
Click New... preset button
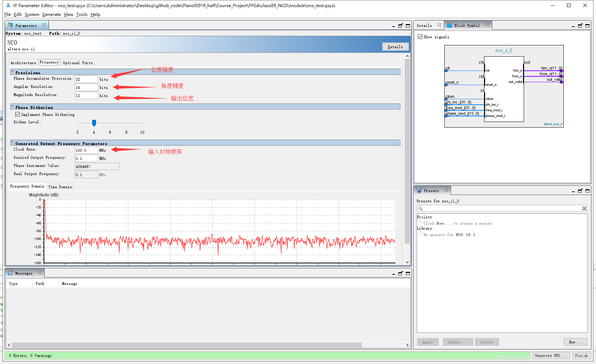pyautogui.click(x=575, y=342)
